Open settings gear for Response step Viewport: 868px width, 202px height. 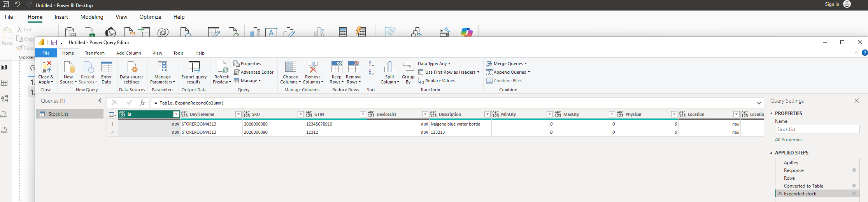[x=854, y=170]
